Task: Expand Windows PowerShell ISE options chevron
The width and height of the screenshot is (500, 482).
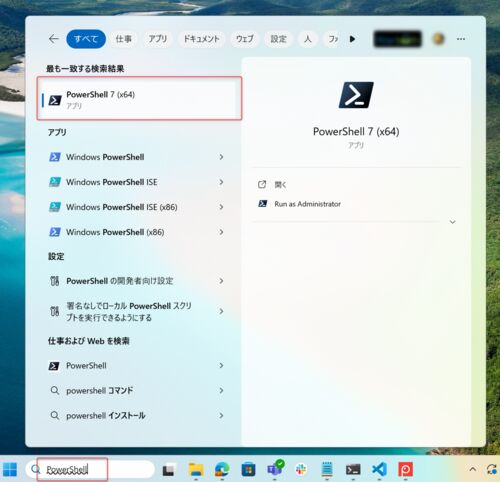Action: click(x=221, y=182)
